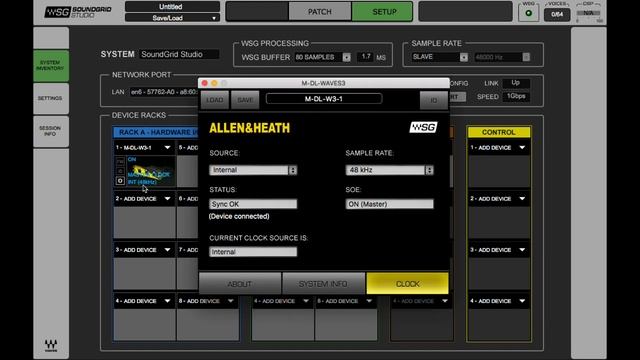Click the Rack A - Hardware header
The height and width of the screenshot is (360, 640).
pyautogui.click(x=156, y=132)
